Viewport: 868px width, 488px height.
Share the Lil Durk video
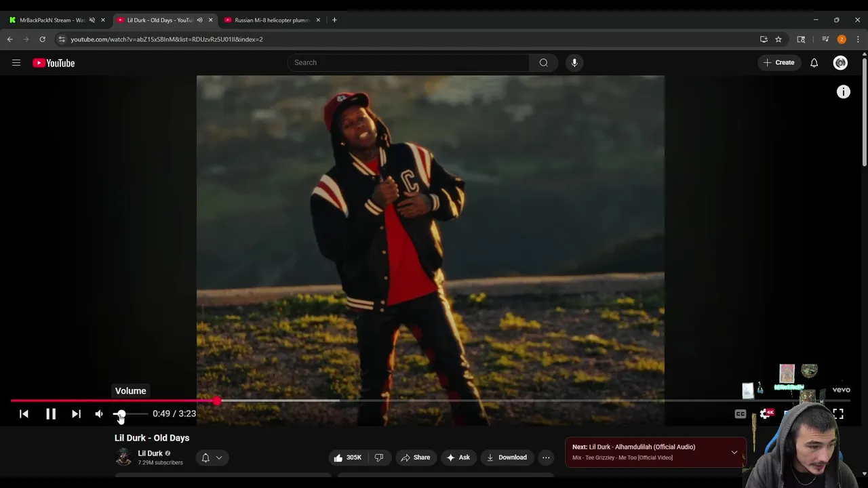[x=415, y=457]
